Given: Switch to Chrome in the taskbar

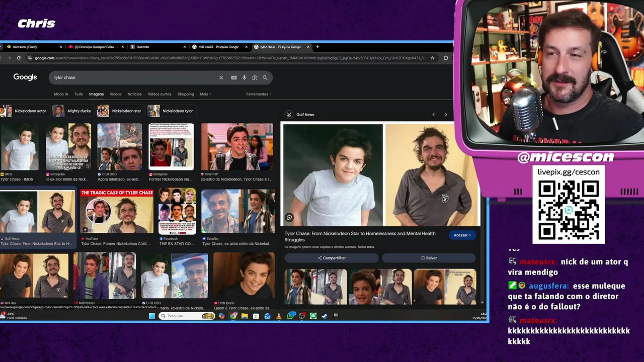Looking at the screenshot, I should pos(233,316).
